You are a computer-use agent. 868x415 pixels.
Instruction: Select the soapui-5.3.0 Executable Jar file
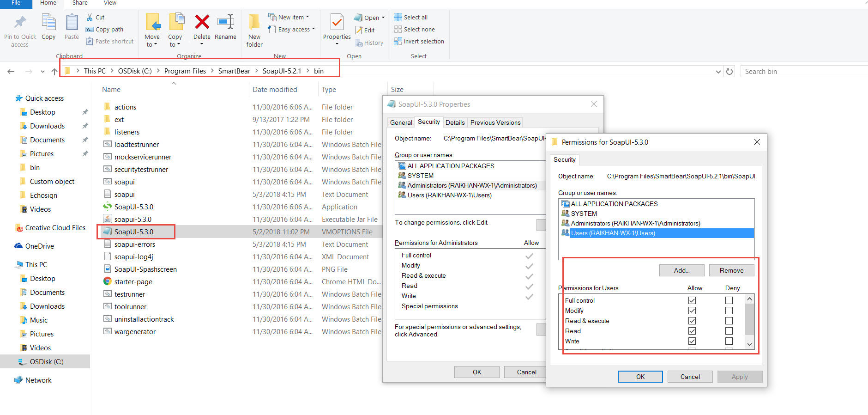point(133,220)
